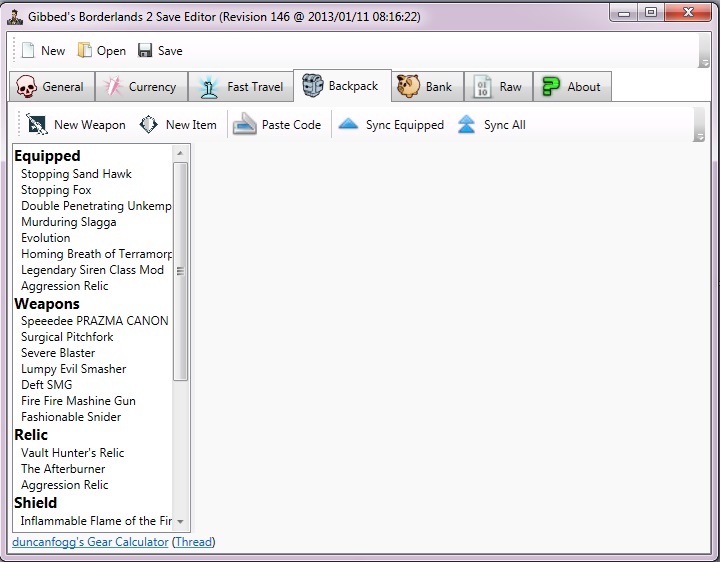
Task: Click the New file icon
Action: [x=28, y=51]
